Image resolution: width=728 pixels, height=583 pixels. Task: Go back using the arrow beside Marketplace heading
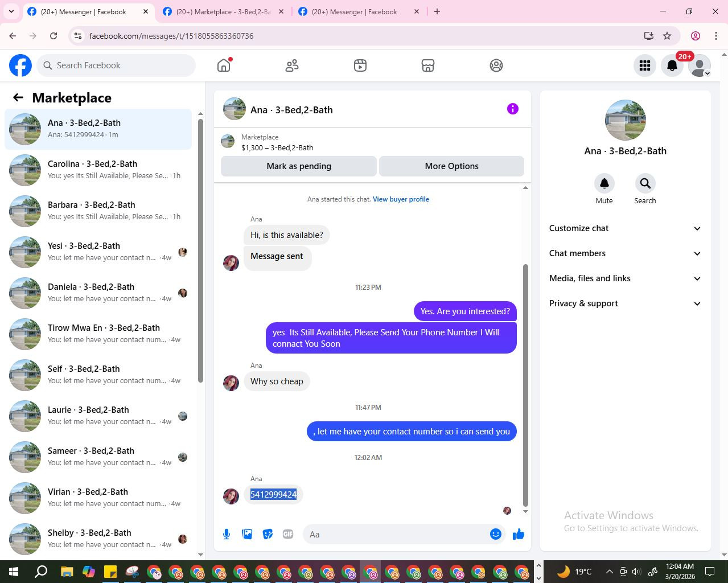coord(18,97)
